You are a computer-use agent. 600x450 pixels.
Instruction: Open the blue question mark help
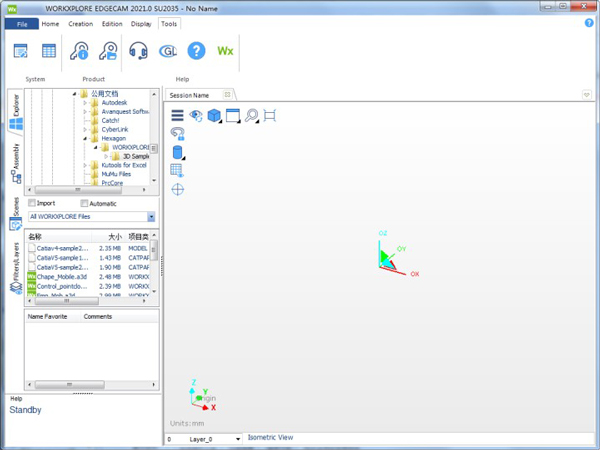click(196, 51)
